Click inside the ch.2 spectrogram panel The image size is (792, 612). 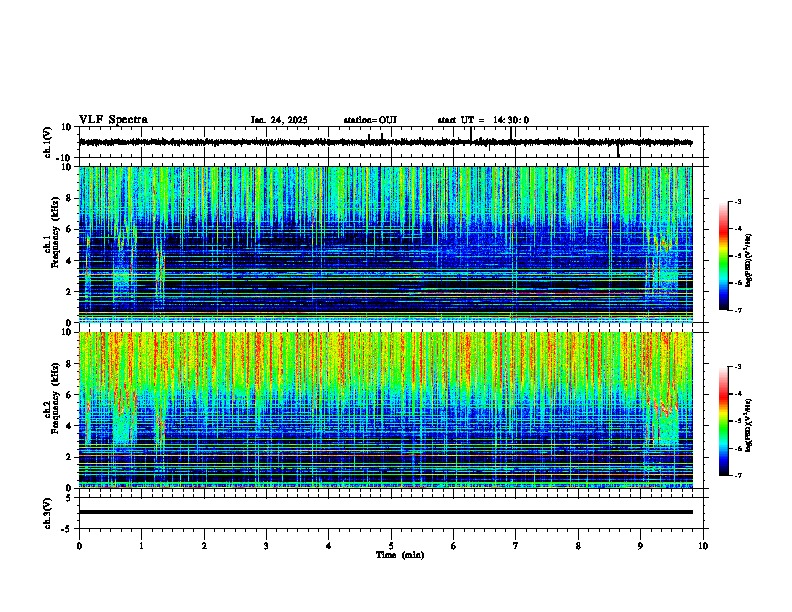(x=385, y=410)
